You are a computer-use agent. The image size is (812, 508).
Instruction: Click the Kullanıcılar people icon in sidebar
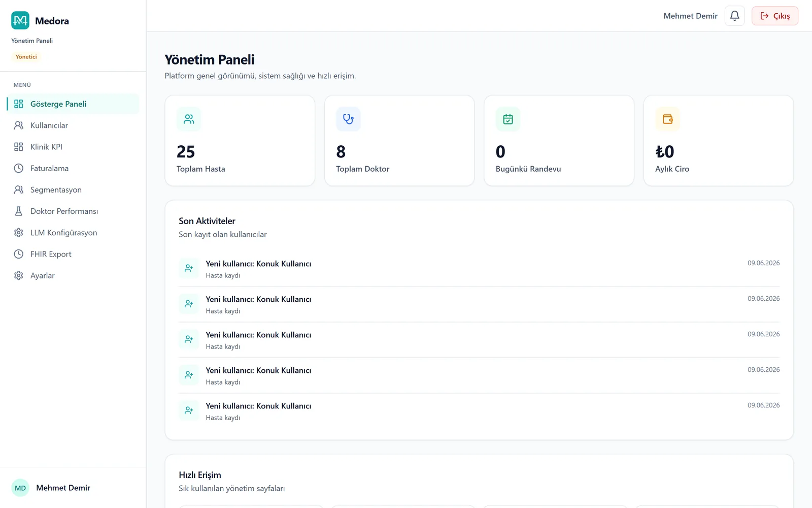pos(19,125)
